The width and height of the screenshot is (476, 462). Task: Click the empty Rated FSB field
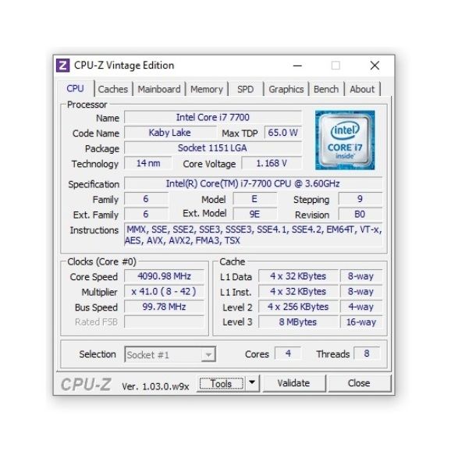(164, 322)
